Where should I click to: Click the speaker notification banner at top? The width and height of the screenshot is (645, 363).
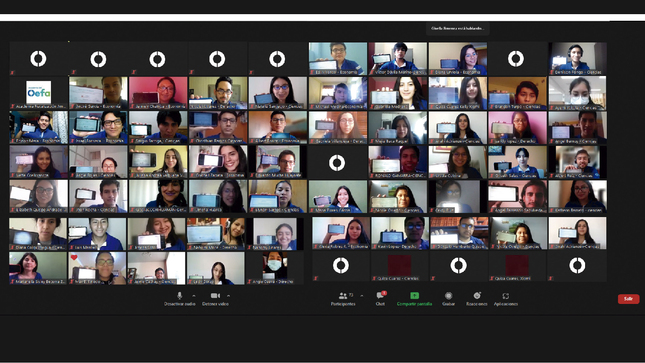(x=457, y=28)
